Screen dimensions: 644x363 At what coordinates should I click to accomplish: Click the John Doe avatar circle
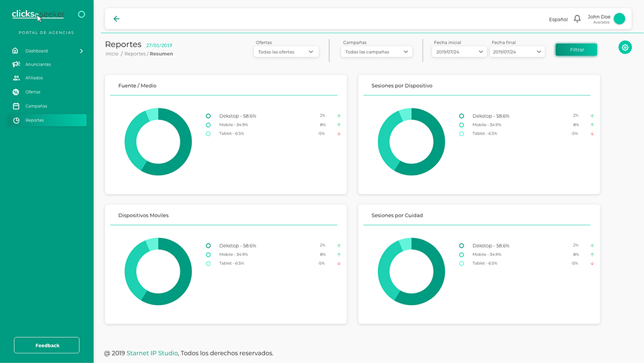(x=619, y=19)
